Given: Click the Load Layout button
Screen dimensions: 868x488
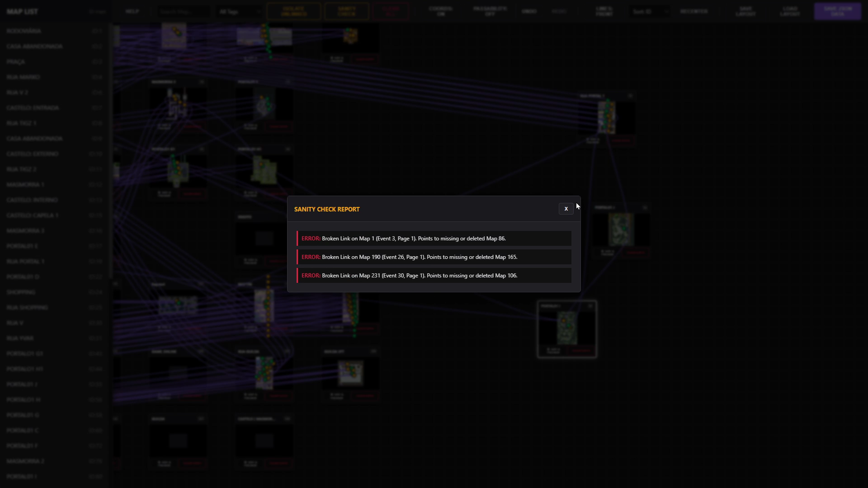Looking at the screenshot, I should click(790, 11).
